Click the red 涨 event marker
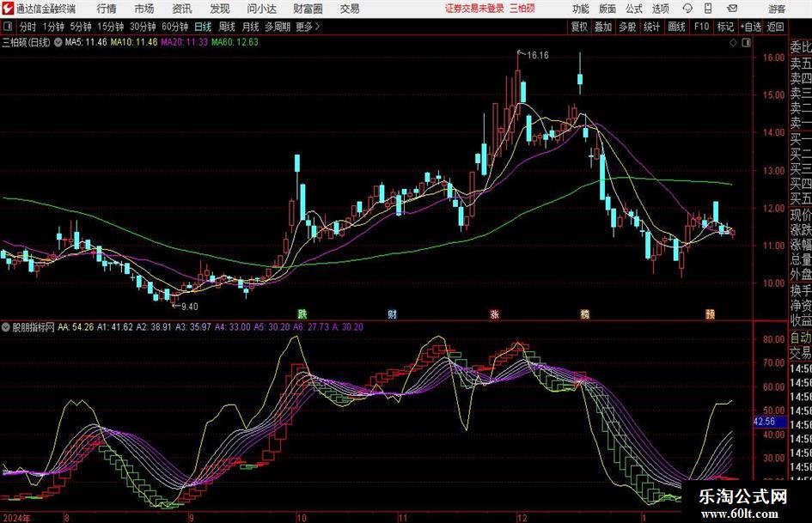Image resolution: width=812 pixels, height=523 pixels. pos(495,313)
